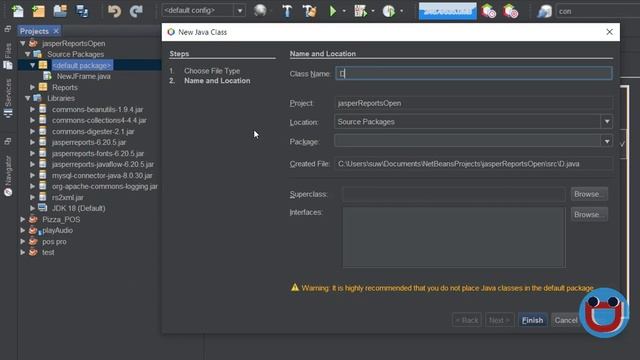Click the pos pro project coffee-cup icon
640x360 pixels.
coord(33,241)
